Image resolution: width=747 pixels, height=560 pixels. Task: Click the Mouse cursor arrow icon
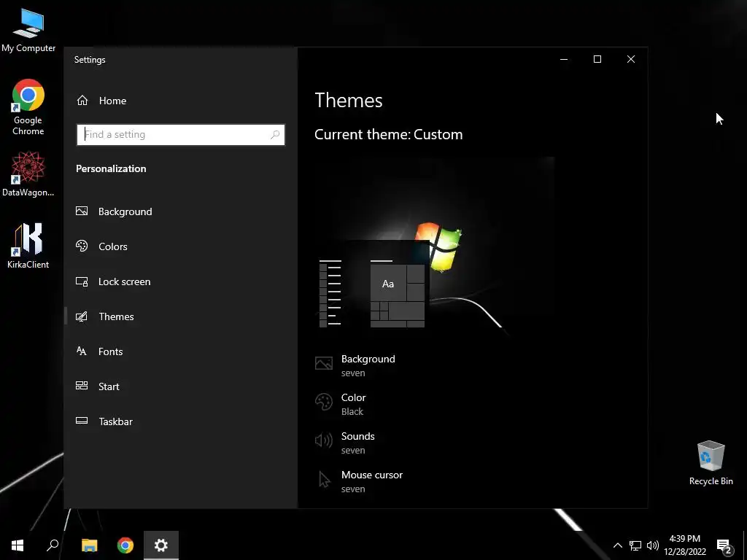[x=325, y=479]
